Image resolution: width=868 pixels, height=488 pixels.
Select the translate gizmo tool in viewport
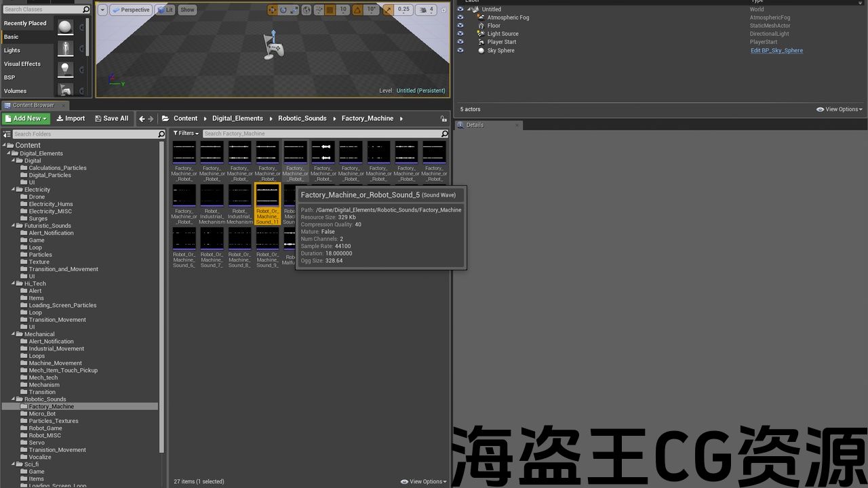tap(273, 10)
